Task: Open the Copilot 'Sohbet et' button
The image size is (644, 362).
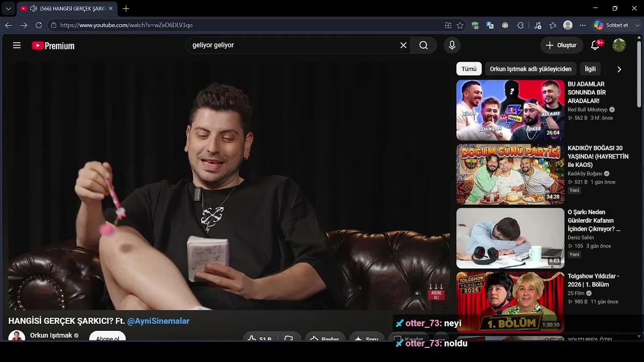Action: pyautogui.click(x=611, y=25)
